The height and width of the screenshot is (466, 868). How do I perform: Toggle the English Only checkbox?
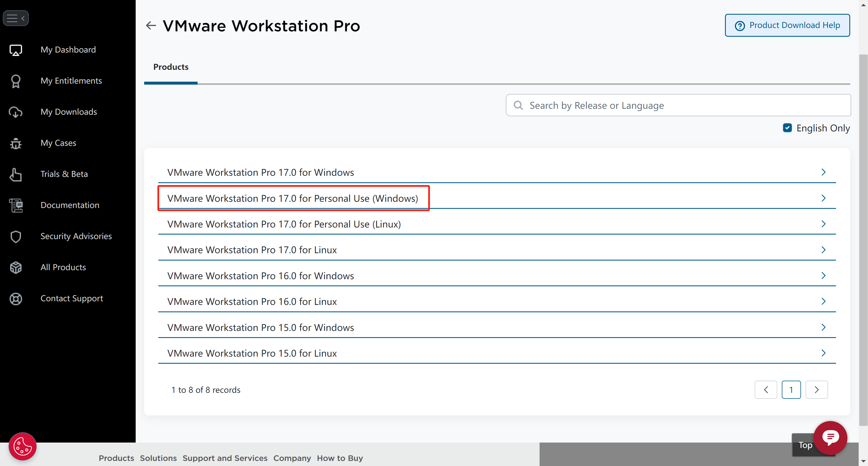pos(787,127)
